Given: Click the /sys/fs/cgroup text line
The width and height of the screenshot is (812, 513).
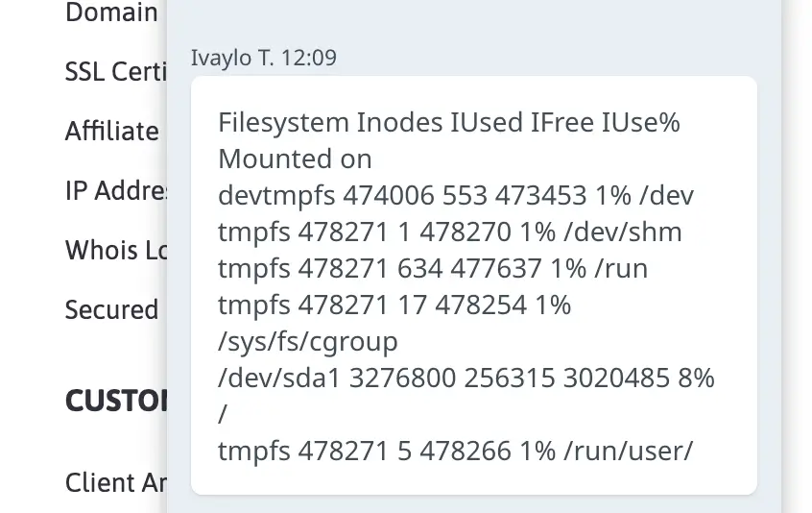Looking at the screenshot, I should pos(307,341).
